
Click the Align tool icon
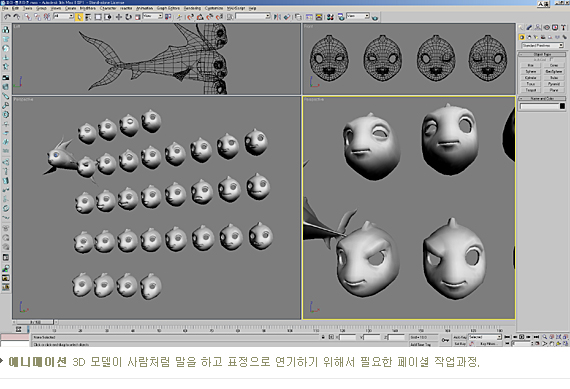tap(287, 17)
